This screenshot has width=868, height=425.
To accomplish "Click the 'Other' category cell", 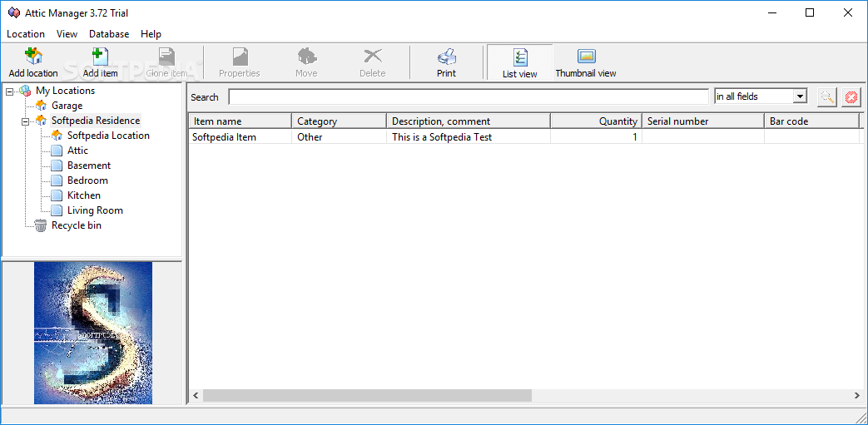I will [340, 136].
